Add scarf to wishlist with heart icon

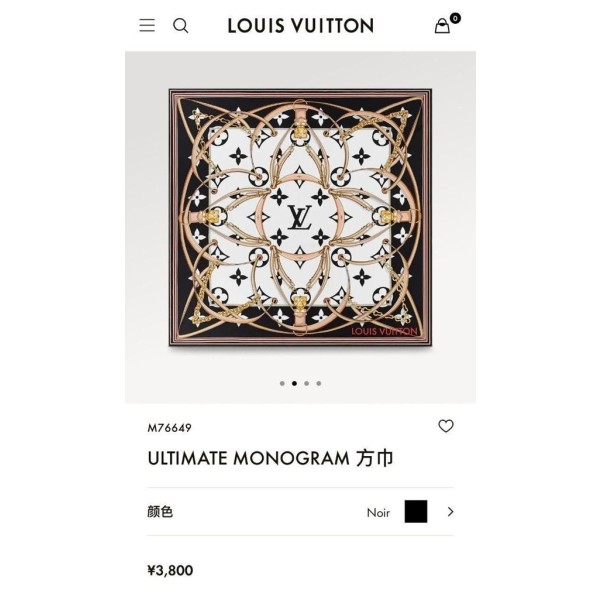coord(446,426)
